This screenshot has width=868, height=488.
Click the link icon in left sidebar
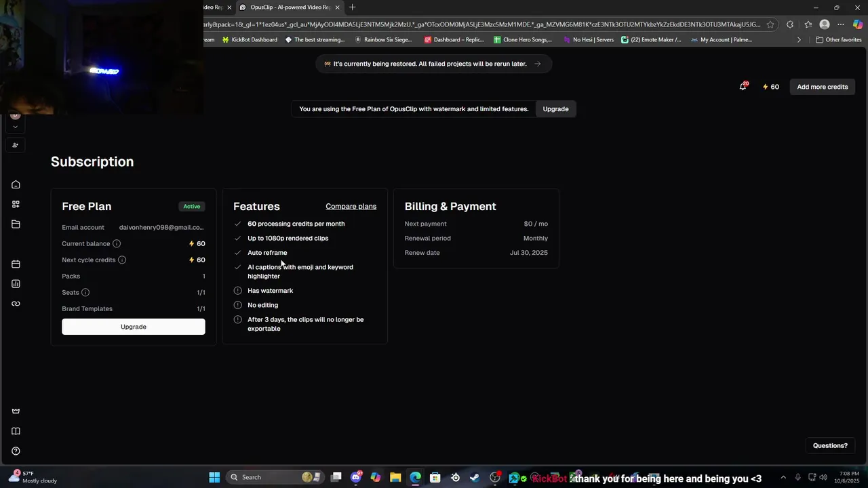pyautogui.click(x=16, y=304)
